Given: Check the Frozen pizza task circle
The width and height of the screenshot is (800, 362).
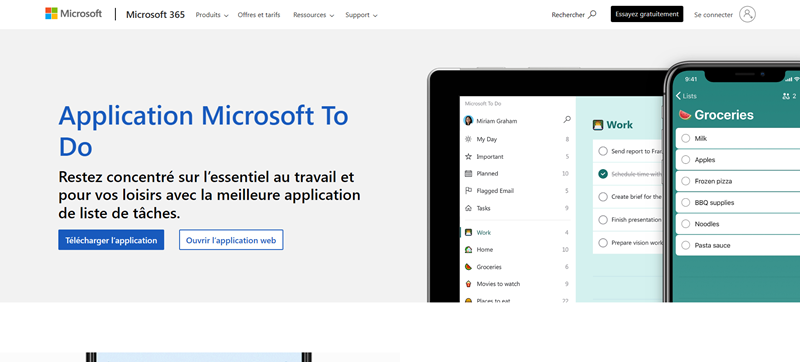Looking at the screenshot, I should pyautogui.click(x=686, y=181).
